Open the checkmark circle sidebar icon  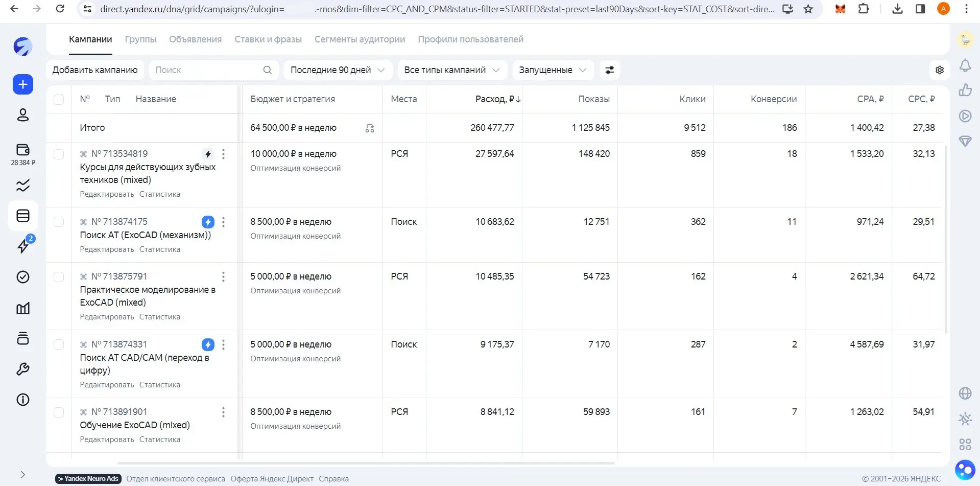pyautogui.click(x=23, y=277)
